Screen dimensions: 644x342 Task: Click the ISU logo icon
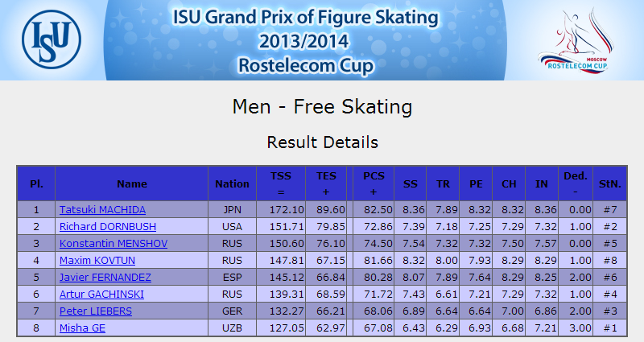52,39
